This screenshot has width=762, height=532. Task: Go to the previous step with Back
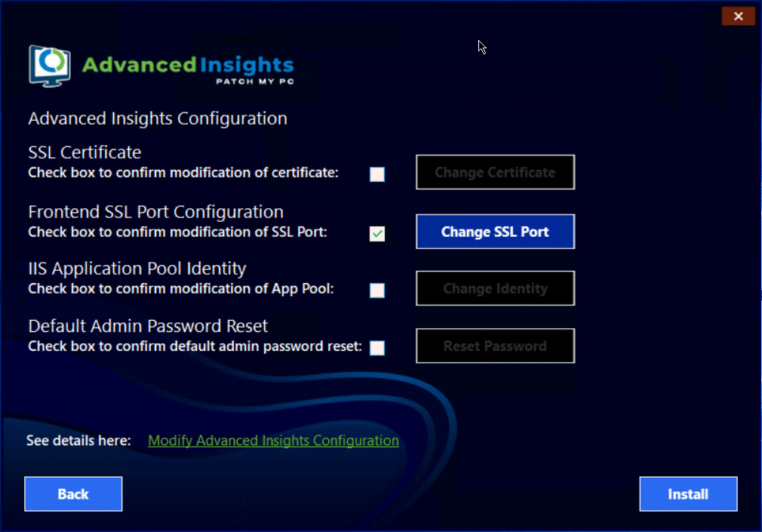tap(73, 494)
